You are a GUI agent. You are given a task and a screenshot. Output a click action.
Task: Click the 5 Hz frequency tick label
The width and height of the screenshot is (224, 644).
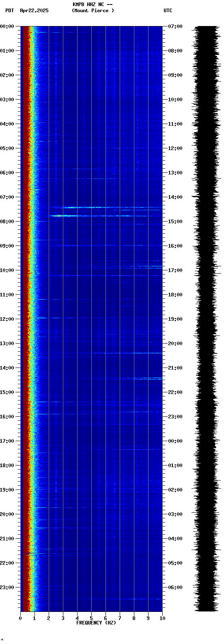[91, 618]
